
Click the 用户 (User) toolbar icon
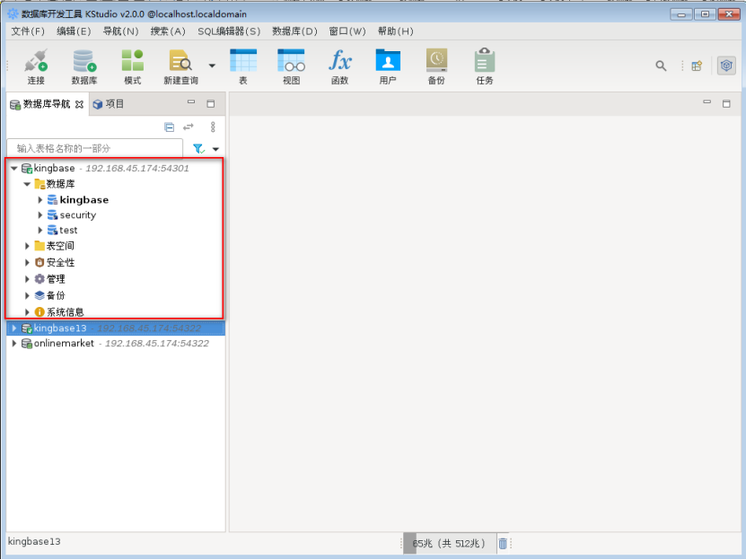pyautogui.click(x=388, y=66)
